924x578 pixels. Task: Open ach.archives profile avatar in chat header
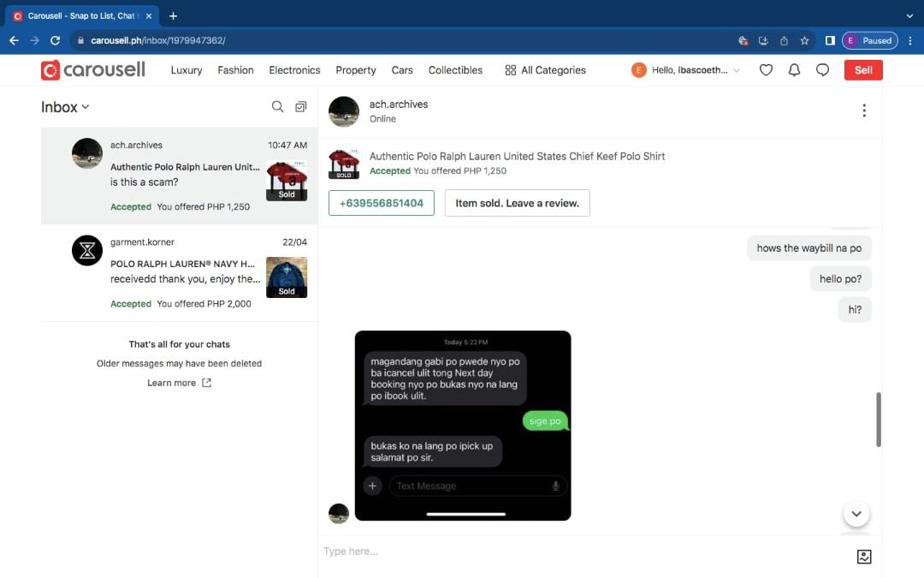(344, 111)
